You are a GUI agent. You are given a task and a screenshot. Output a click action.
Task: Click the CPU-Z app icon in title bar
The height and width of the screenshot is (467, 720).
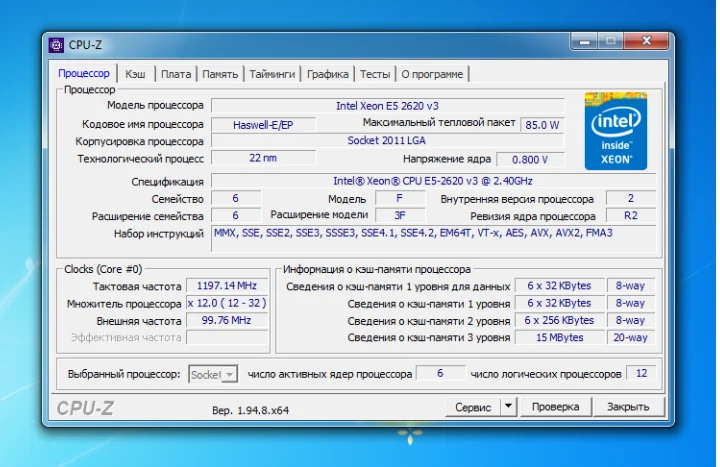coord(56,45)
